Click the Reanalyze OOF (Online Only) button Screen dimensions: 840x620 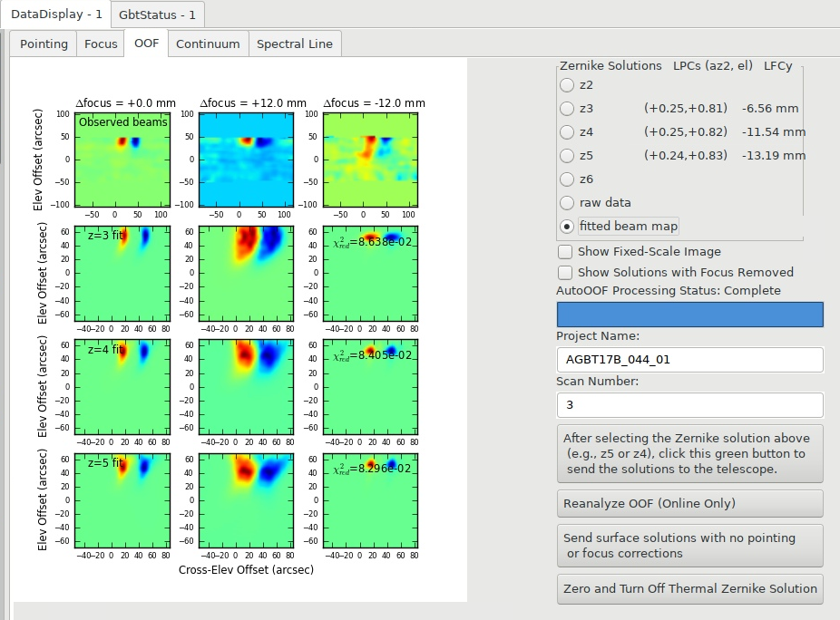690,503
